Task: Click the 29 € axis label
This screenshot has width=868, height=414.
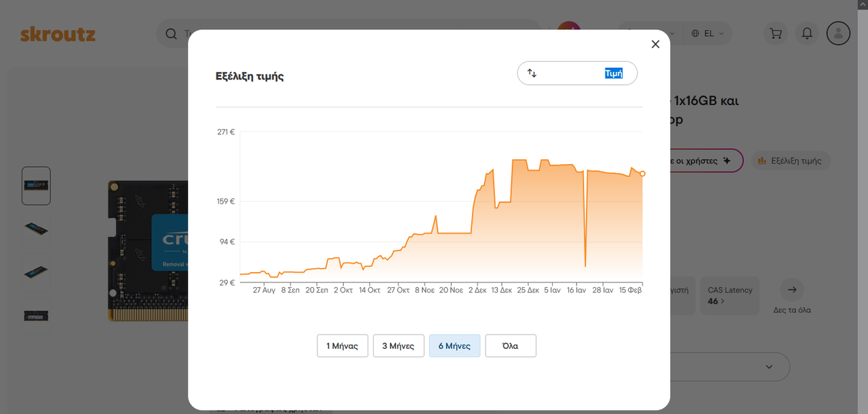Action: (227, 282)
